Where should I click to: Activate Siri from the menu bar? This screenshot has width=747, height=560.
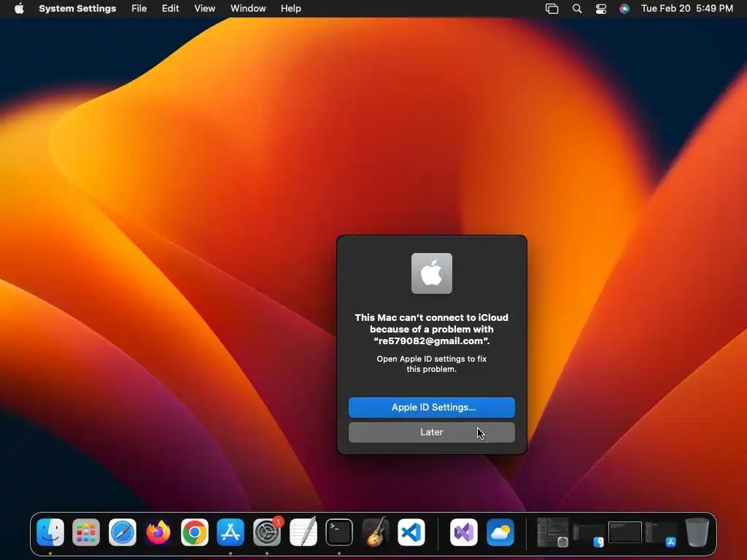(x=624, y=9)
